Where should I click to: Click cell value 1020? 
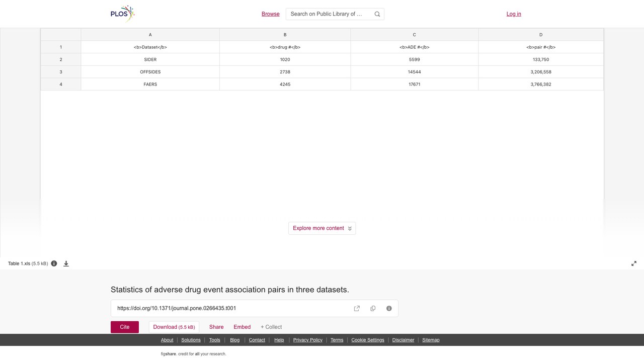(285, 59)
